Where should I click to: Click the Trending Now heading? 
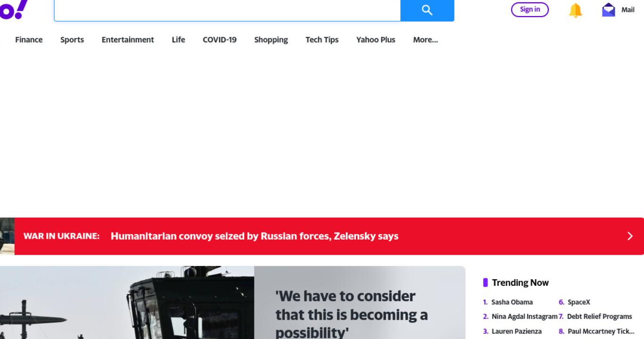[x=520, y=282]
